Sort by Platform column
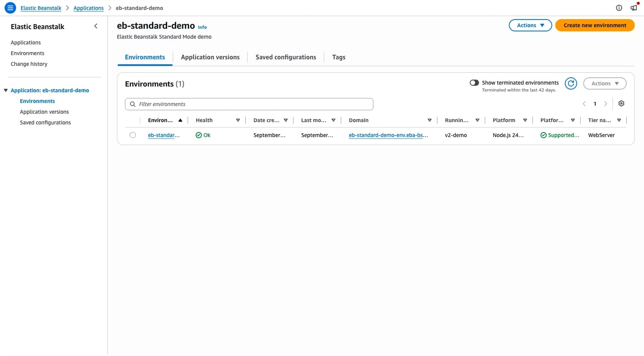The height and width of the screenshot is (356, 644). (525, 120)
